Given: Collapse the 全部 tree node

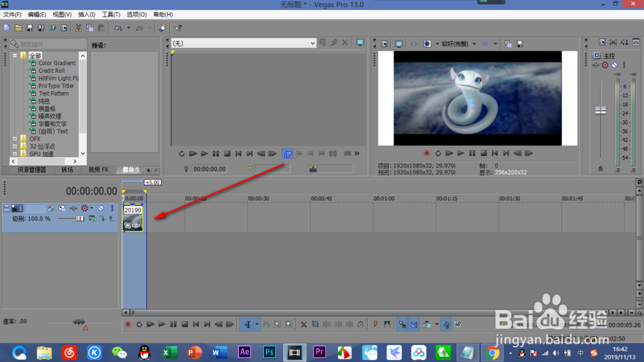Looking at the screenshot, I should pyautogui.click(x=15, y=55).
